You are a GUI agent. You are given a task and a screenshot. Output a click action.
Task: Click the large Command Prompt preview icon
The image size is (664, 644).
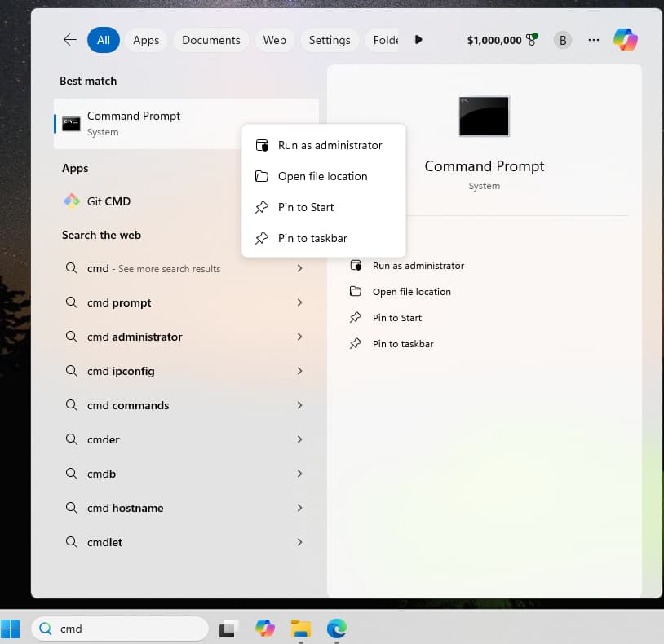coord(484,116)
